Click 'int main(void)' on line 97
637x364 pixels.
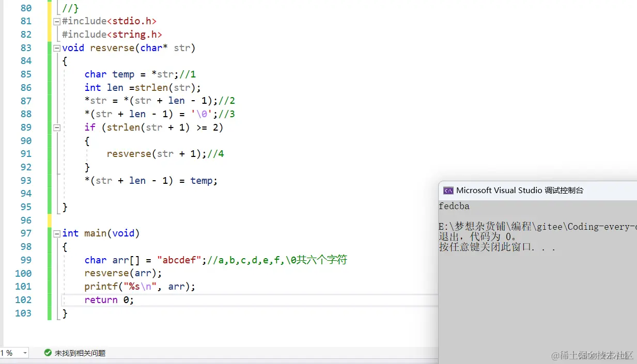point(101,233)
